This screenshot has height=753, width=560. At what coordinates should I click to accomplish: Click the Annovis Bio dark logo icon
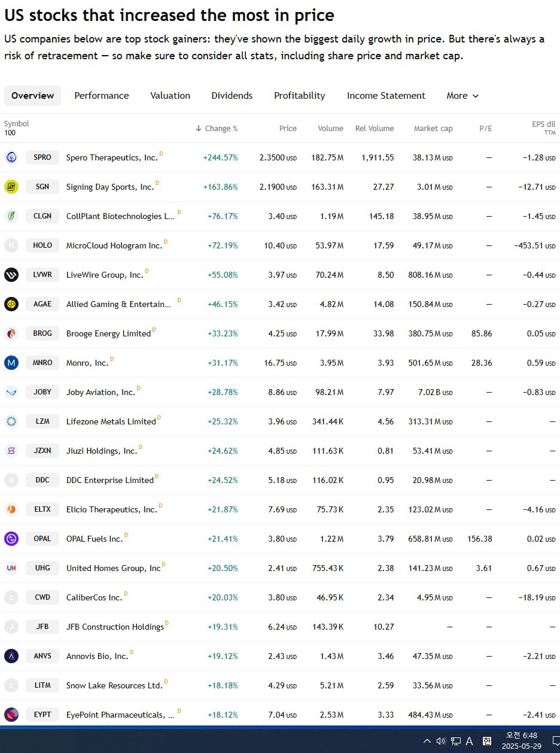pyautogui.click(x=11, y=656)
